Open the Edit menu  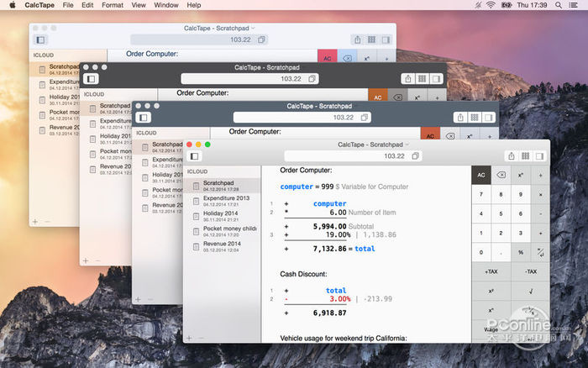87,5
